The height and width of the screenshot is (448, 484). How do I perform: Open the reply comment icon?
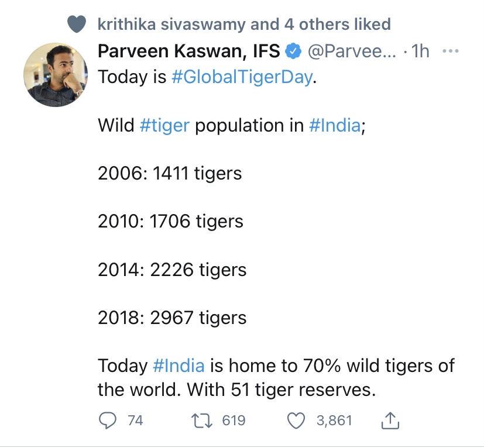click(x=108, y=421)
